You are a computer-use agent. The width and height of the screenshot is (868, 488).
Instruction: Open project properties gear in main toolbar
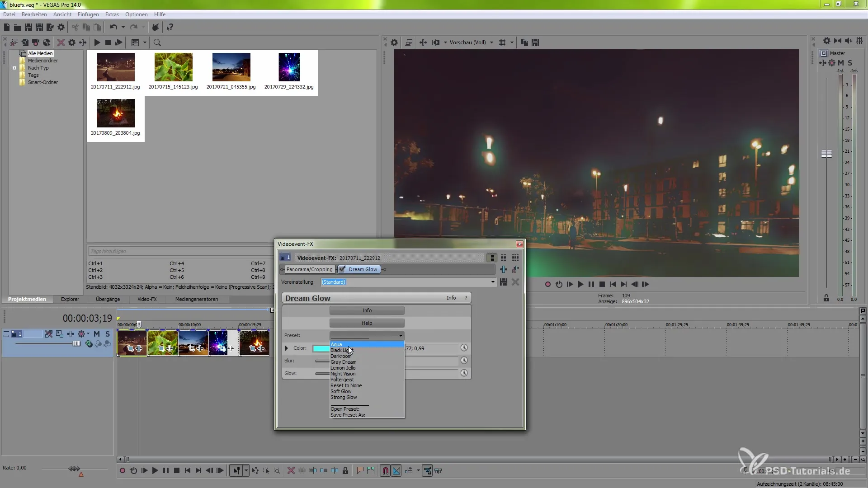61,28
